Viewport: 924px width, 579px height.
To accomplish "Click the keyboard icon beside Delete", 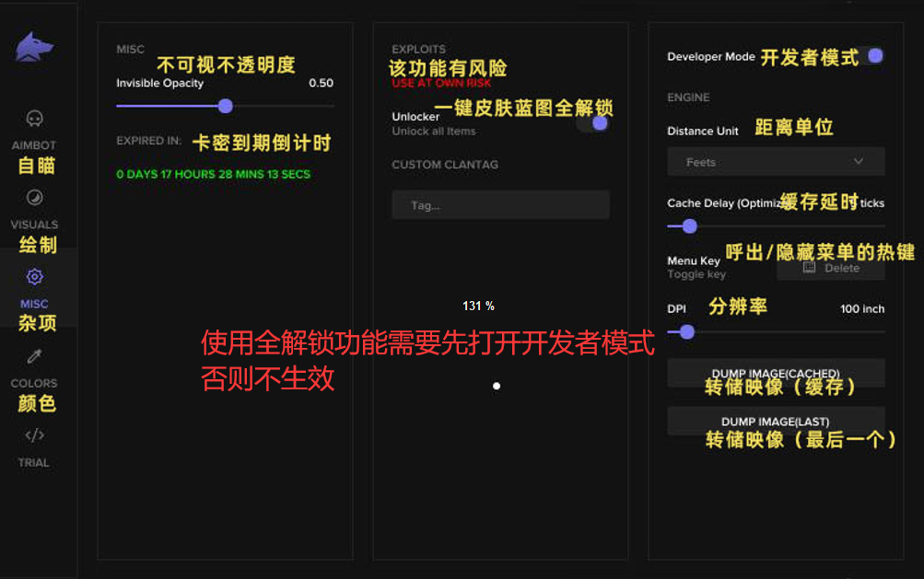I will tap(810, 268).
